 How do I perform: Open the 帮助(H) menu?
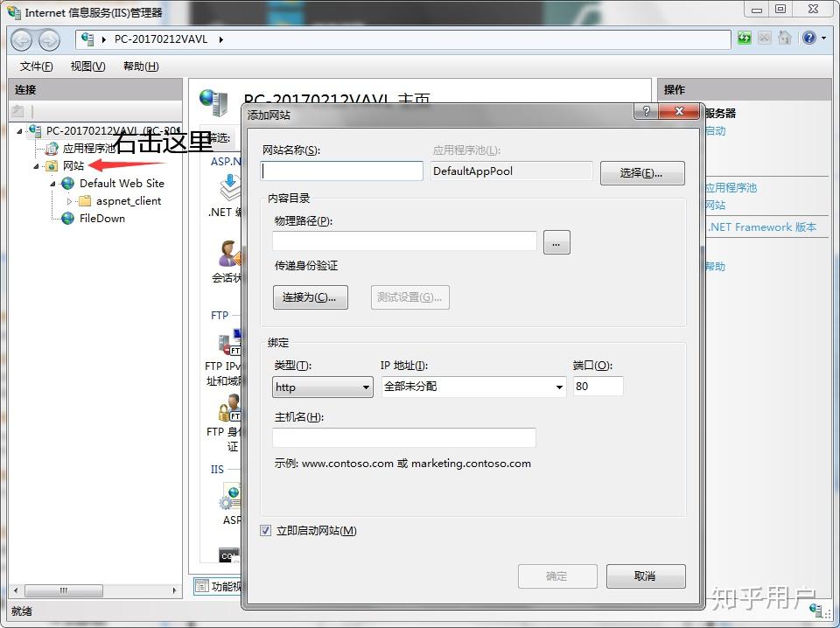[x=141, y=66]
